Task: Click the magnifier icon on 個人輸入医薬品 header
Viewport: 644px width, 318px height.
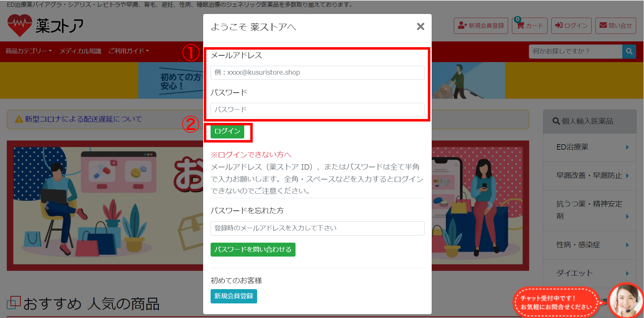Action: tap(555, 121)
